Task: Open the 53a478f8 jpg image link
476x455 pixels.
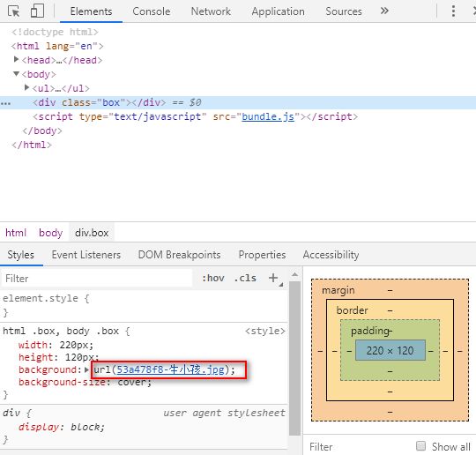Action: [170, 369]
